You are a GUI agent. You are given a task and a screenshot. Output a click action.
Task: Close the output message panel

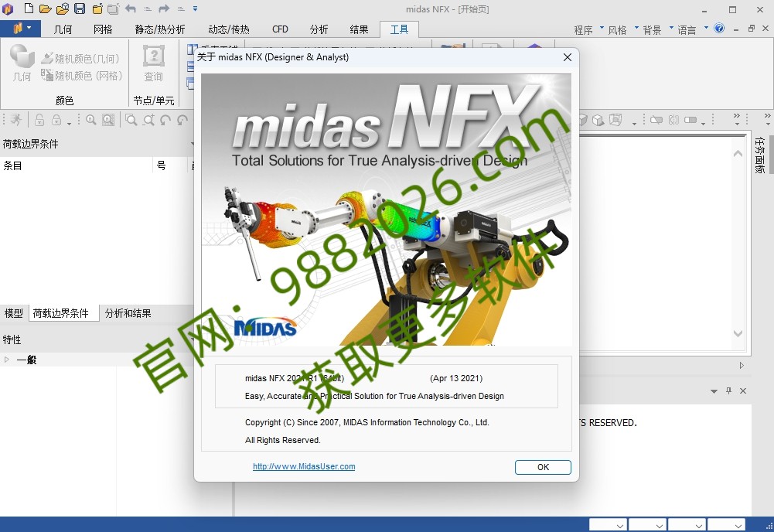coord(743,390)
